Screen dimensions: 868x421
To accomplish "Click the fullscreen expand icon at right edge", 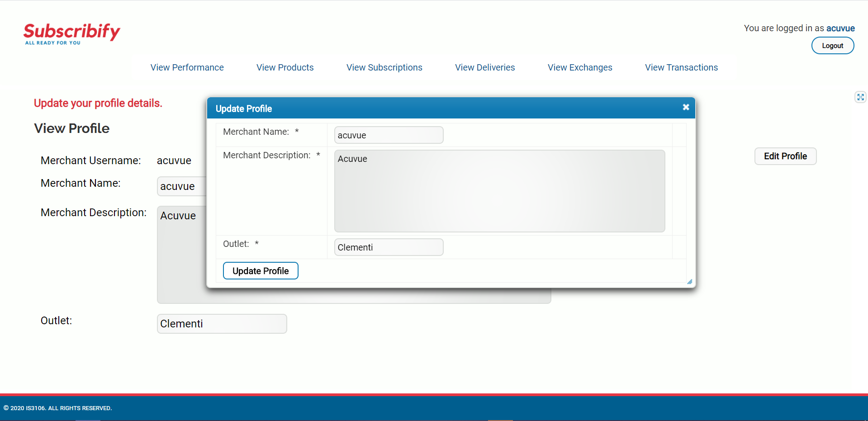I will [x=860, y=97].
